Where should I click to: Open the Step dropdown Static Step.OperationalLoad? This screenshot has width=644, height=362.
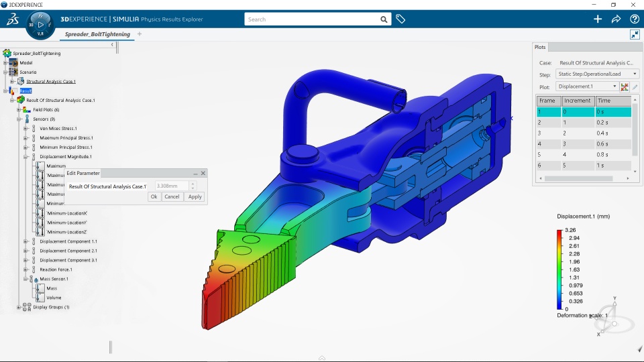click(x=597, y=74)
